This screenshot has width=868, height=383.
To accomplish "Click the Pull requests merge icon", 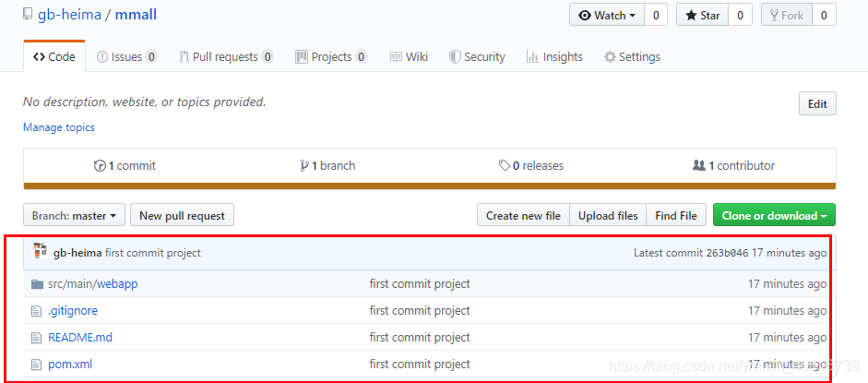I will click(184, 57).
